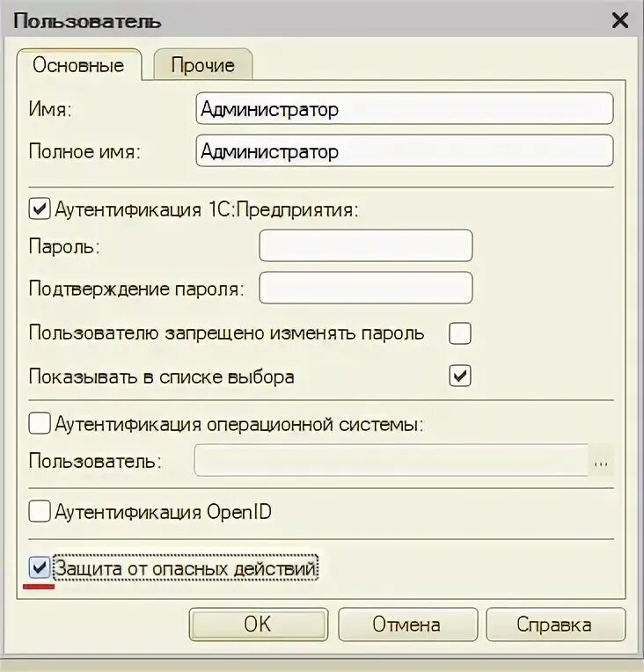Image resolution: width=644 pixels, height=672 pixels.
Task: Click the Пароль input field
Action: tap(365, 245)
